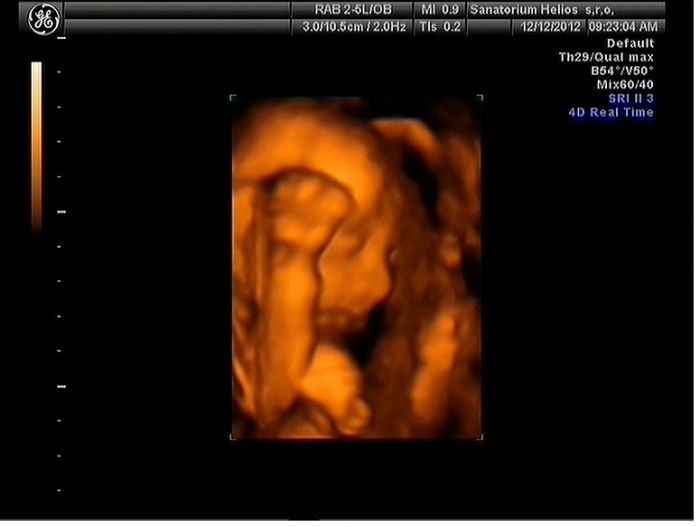Click the top-left green ROI corner marker
Screen dimensions: 700x527
[x=233, y=98]
